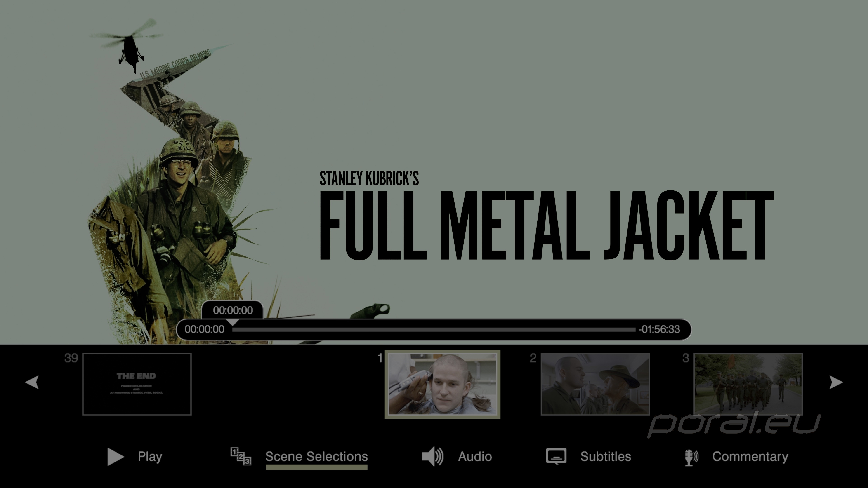Viewport: 868px width, 488px height.
Task: Click scene number 3 label
Action: click(x=686, y=358)
